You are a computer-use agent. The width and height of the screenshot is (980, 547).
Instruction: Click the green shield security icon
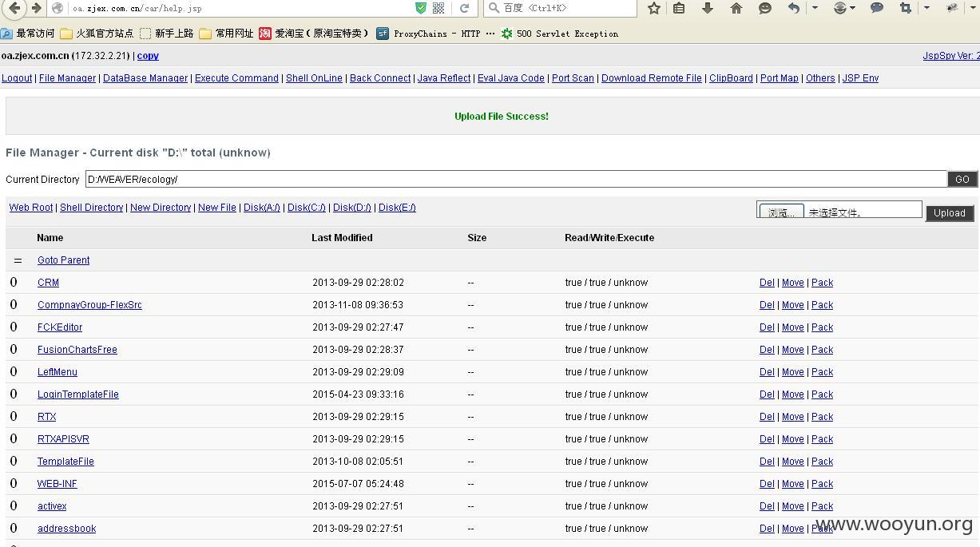[421, 8]
